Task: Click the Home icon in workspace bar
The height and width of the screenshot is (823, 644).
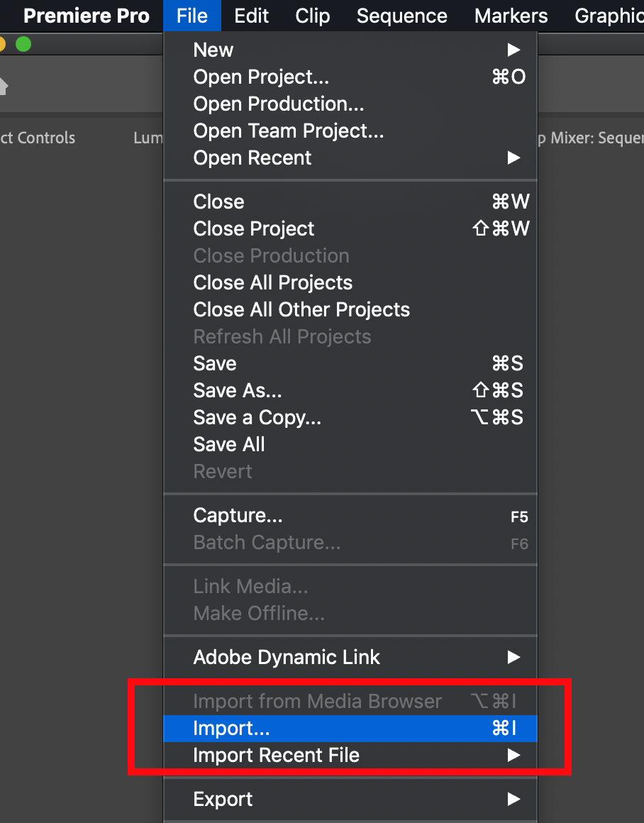Action: 3,86
